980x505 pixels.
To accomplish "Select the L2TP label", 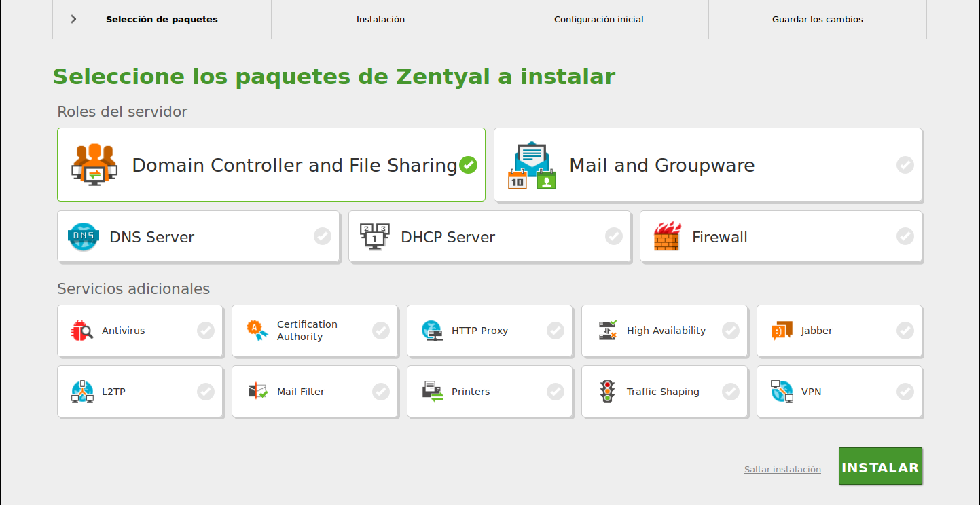I will point(113,392).
